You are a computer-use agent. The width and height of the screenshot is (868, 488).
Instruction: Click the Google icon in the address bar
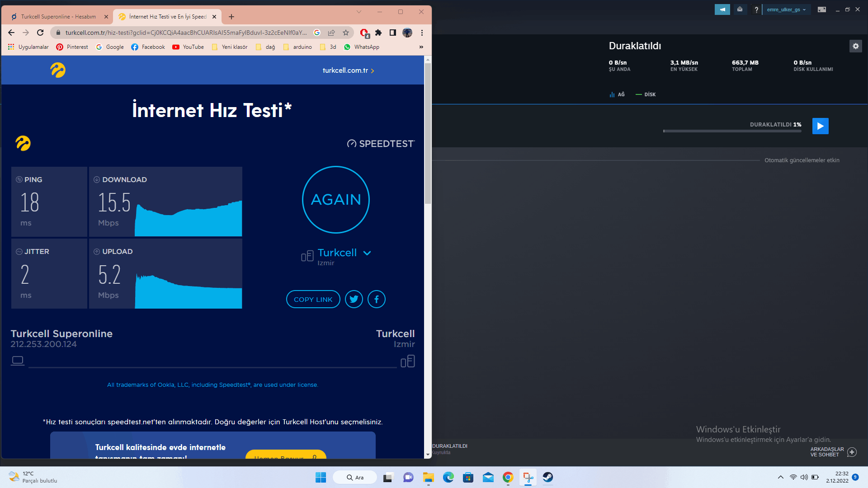317,33
